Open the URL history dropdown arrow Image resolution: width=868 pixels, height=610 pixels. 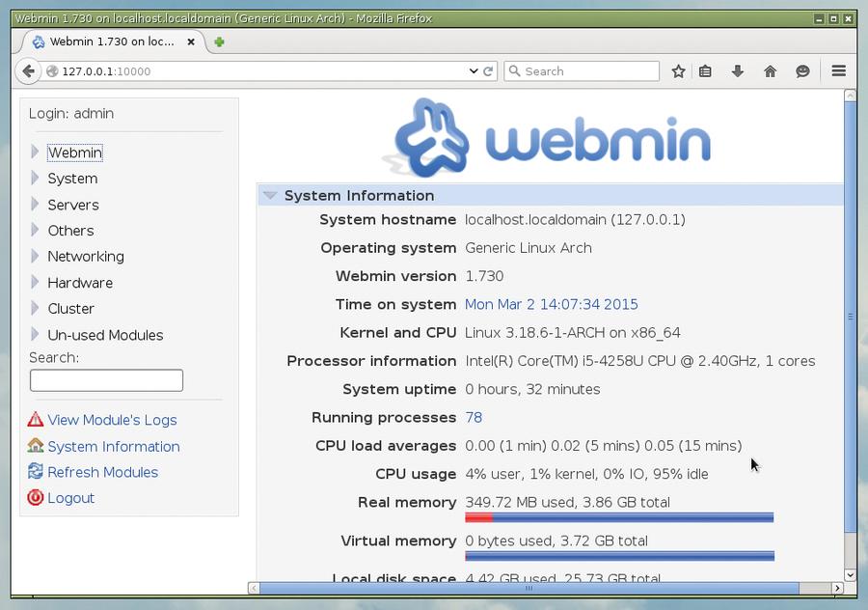(x=474, y=70)
